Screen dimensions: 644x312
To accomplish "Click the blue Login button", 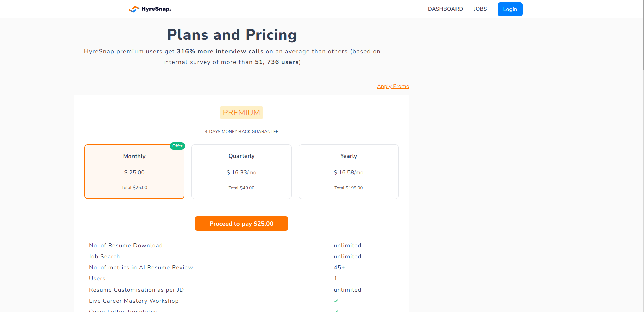I will click(x=510, y=9).
